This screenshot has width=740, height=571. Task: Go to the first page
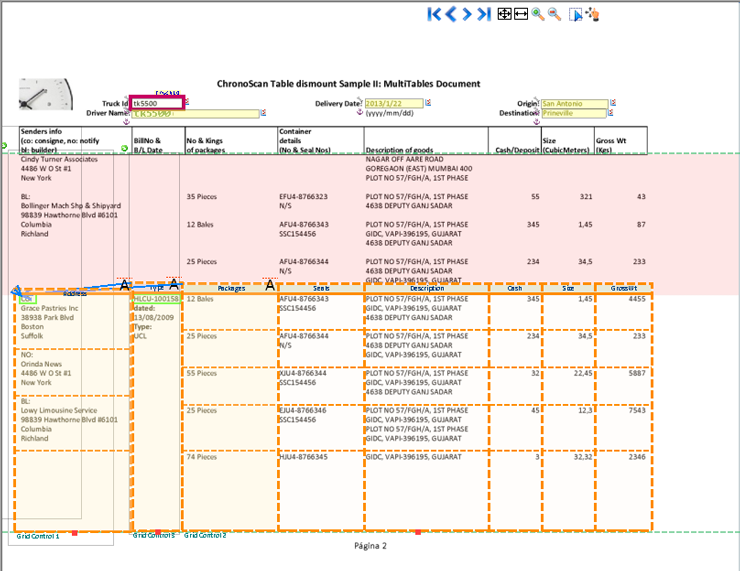click(x=434, y=14)
